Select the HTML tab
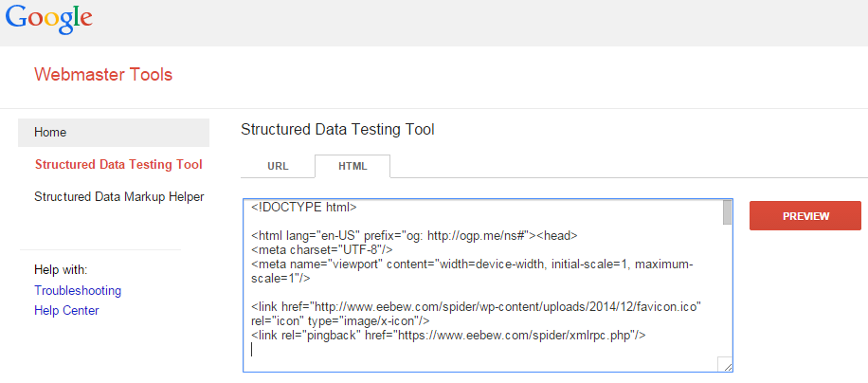Image resolution: width=868 pixels, height=383 pixels. [353, 166]
